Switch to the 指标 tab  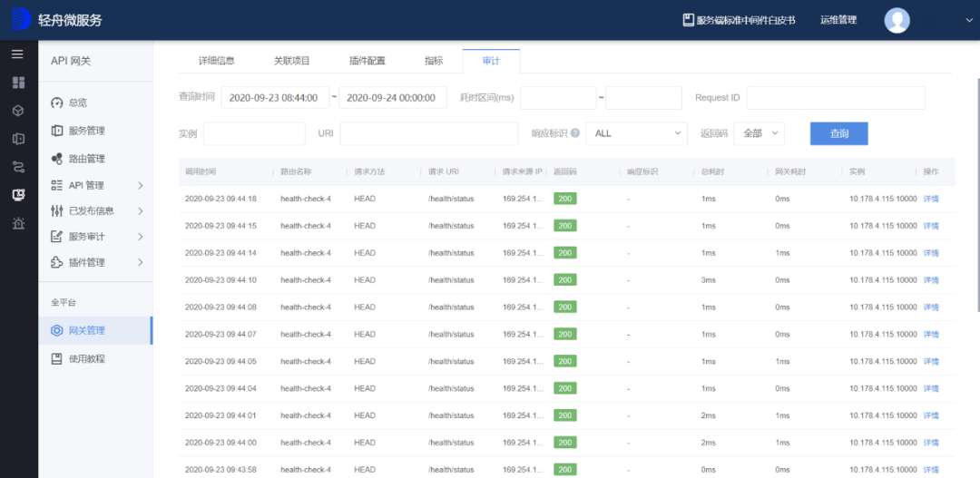[434, 61]
